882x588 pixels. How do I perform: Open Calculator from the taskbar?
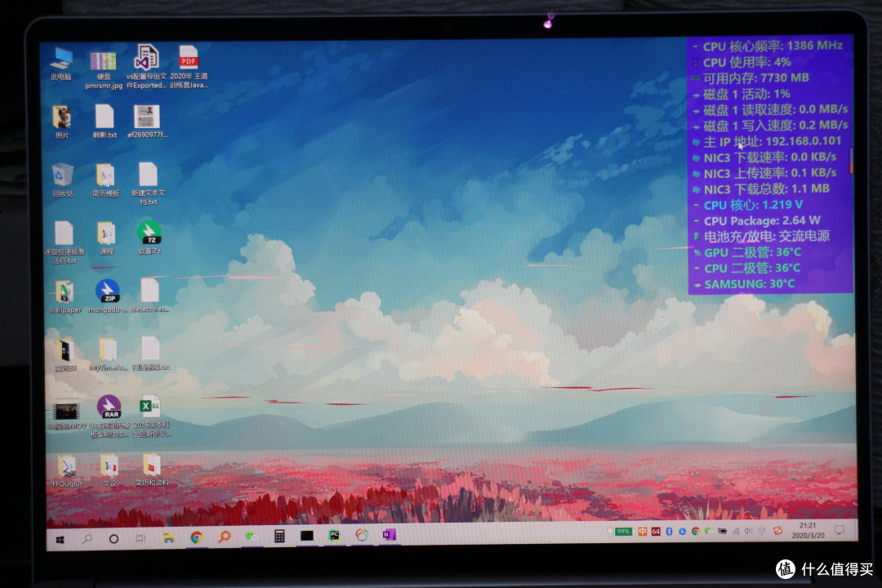tap(279, 536)
